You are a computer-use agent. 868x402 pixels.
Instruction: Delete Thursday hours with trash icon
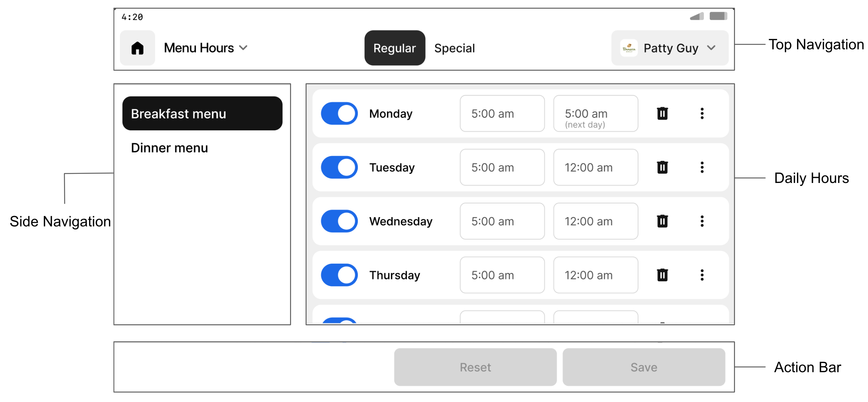pyautogui.click(x=662, y=275)
